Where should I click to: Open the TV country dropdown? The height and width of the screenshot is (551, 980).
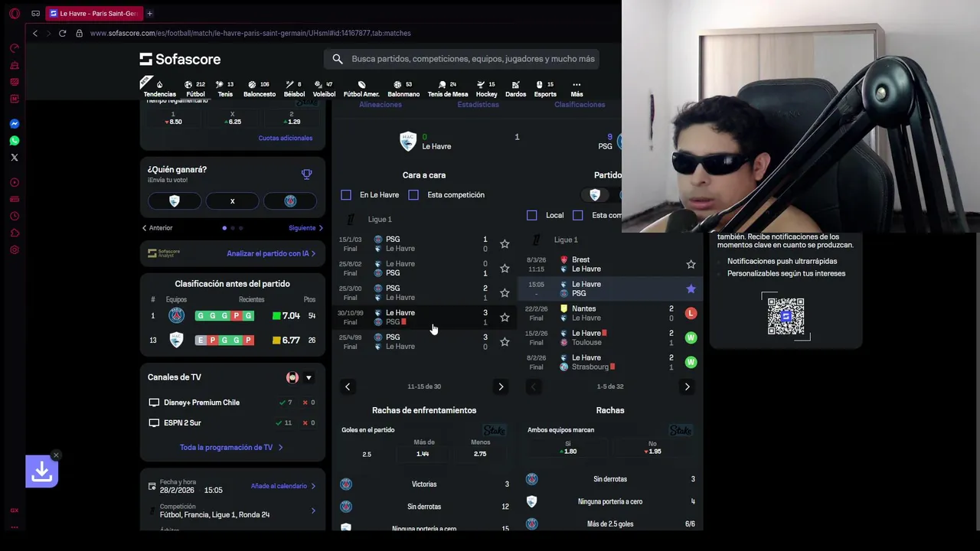pos(309,377)
